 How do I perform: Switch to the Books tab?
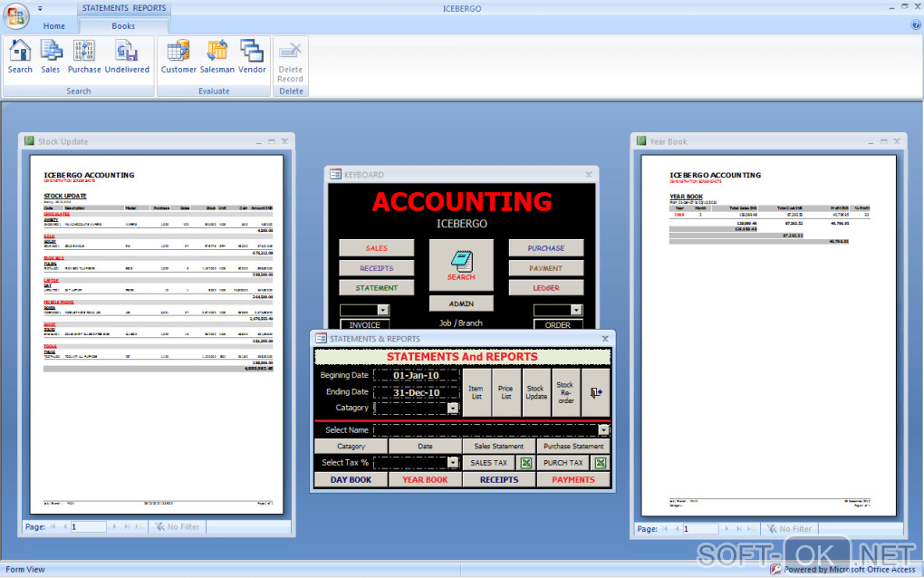coord(123,26)
